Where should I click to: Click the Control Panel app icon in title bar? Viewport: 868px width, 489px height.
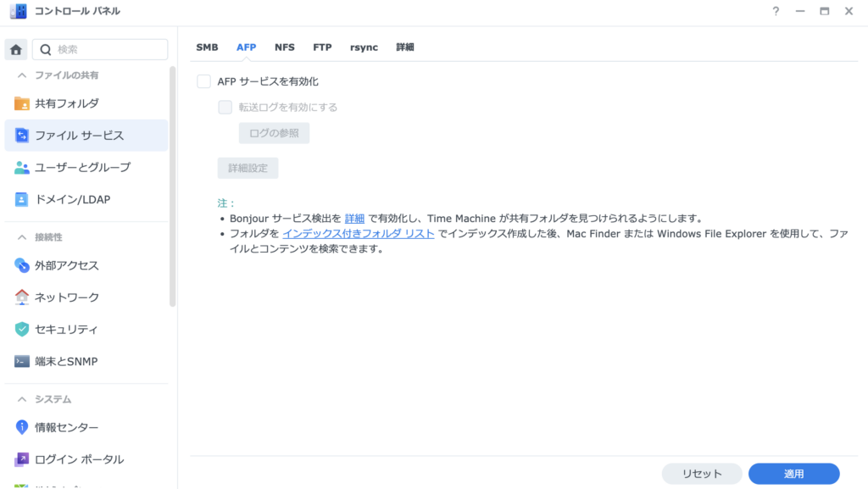[19, 11]
